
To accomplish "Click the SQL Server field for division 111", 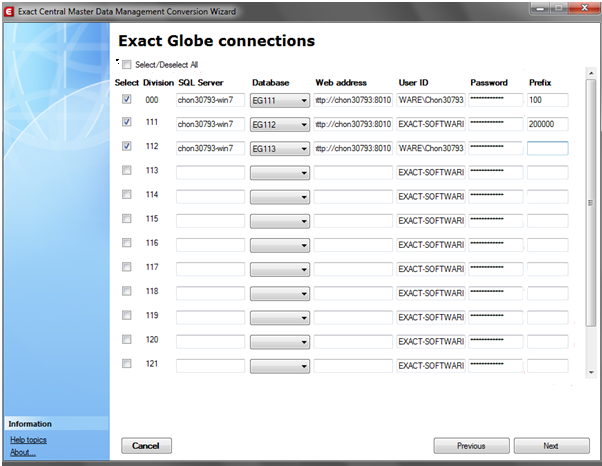I will [210, 124].
